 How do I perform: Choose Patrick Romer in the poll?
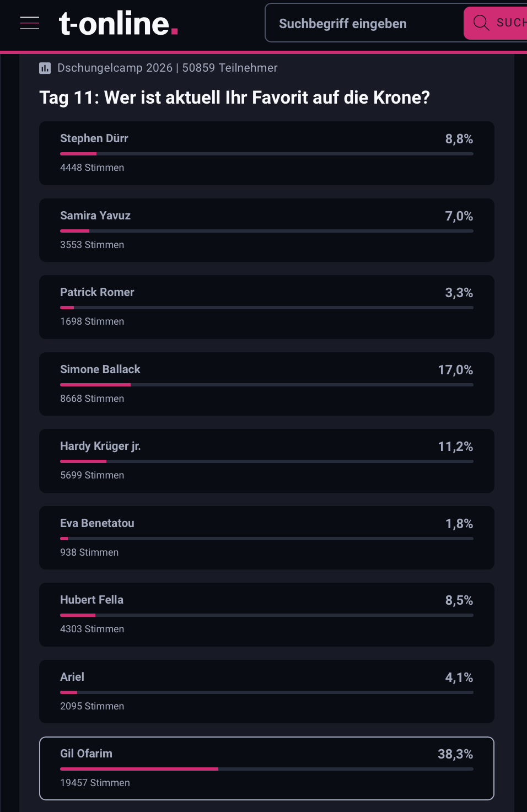tap(266, 307)
